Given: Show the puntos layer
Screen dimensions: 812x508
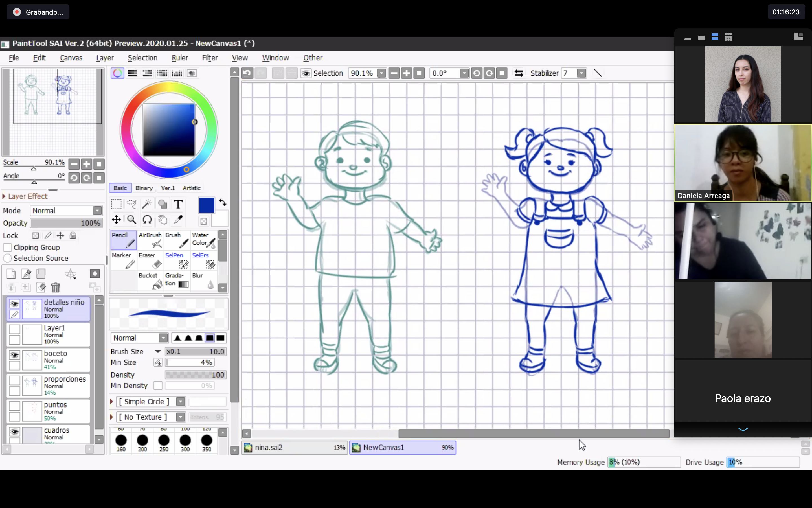Looking at the screenshot, I should coord(14,406).
